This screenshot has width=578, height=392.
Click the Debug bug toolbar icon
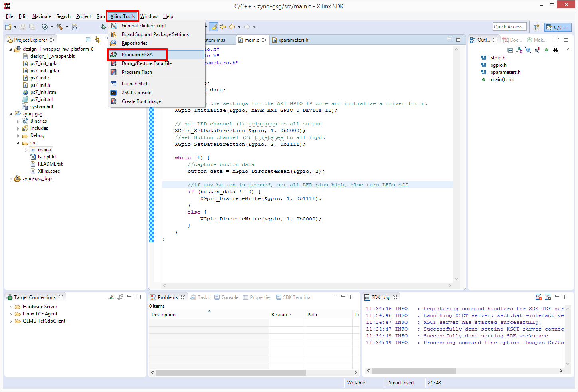[x=103, y=27]
